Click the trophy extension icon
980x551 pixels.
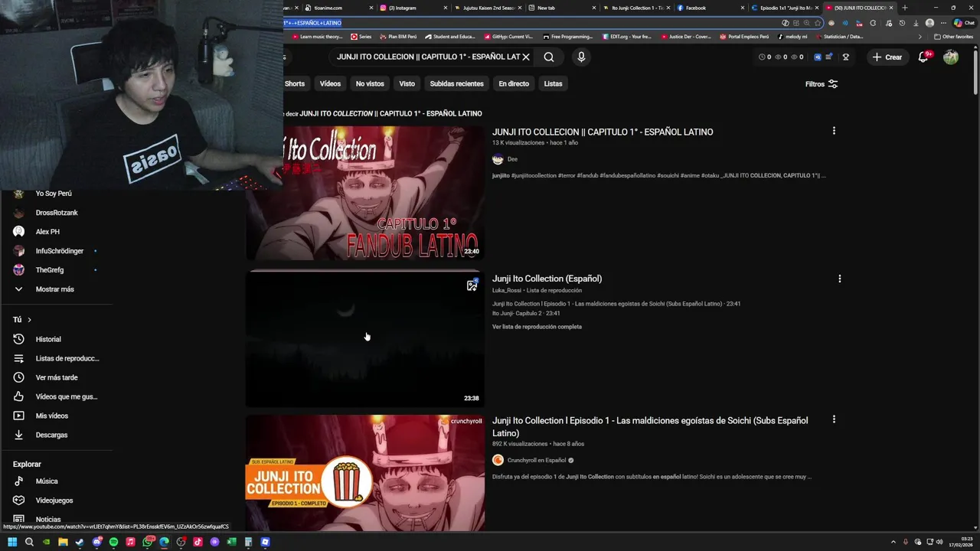click(x=845, y=57)
